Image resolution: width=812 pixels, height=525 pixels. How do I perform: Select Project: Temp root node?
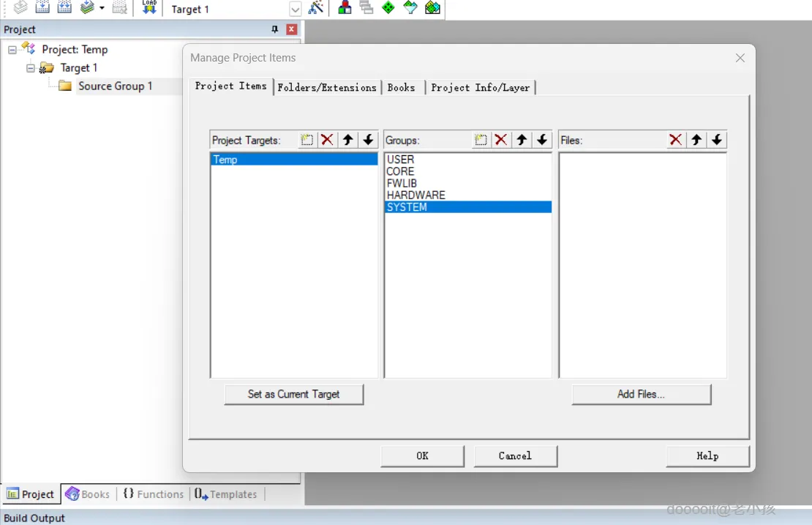(75, 50)
